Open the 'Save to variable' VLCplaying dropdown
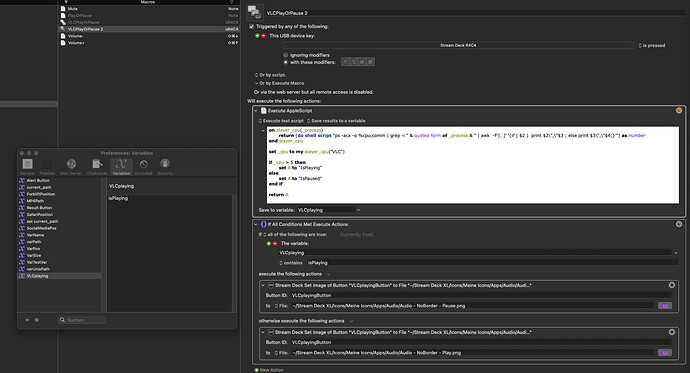 pyautogui.click(x=329, y=210)
